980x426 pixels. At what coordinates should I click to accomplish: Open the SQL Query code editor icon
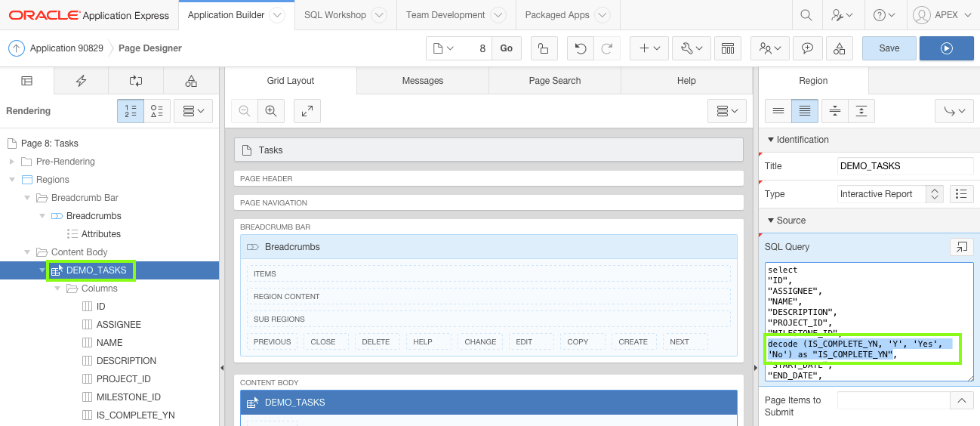tap(961, 247)
